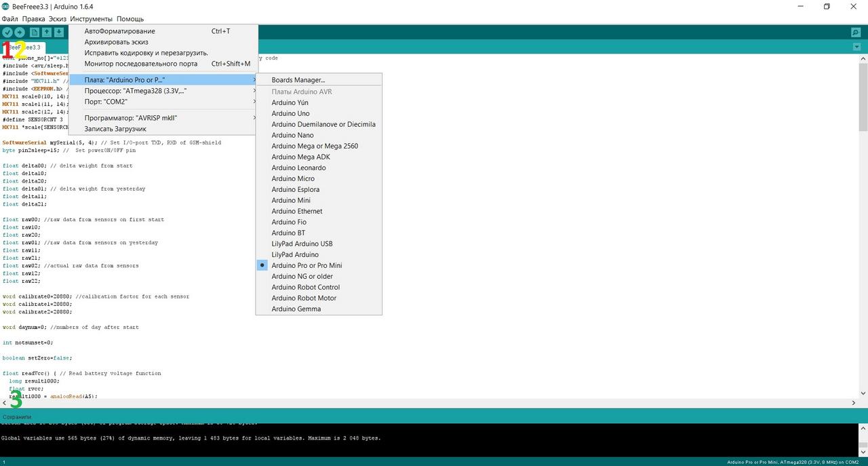Choose Архивировать эскиз menu item
The height and width of the screenshot is (466, 868).
(163, 42)
